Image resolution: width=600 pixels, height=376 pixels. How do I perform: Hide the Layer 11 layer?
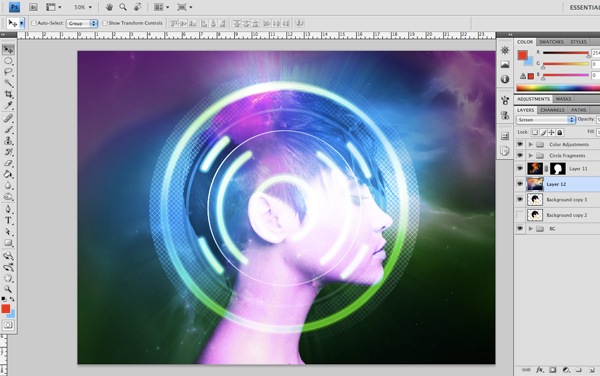[520, 168]
